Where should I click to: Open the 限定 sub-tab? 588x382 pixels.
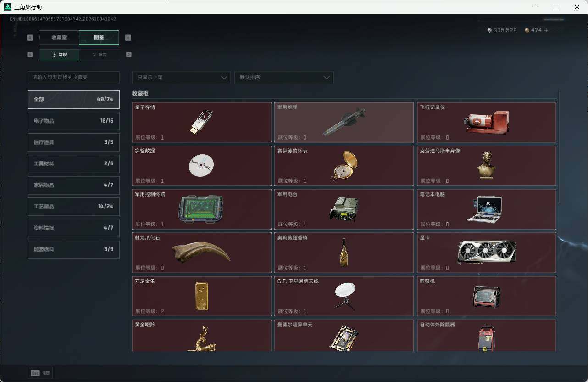(99, 55)
